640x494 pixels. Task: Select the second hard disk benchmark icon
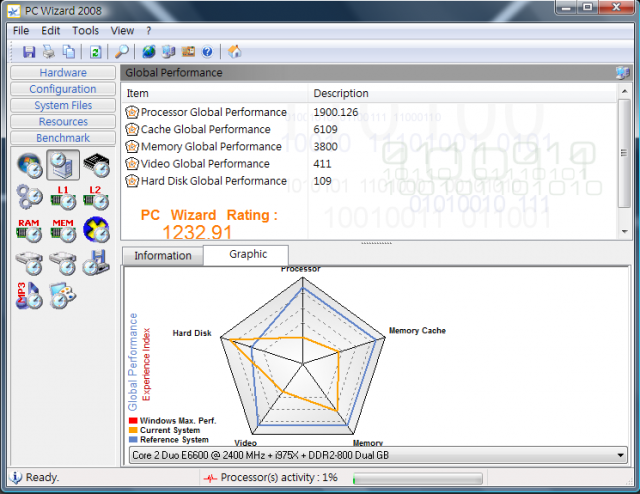63,264
